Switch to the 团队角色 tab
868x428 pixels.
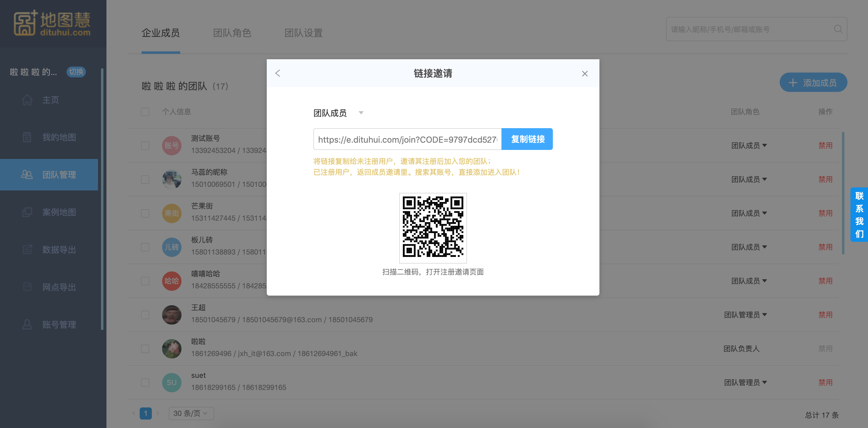pos(232,33)
